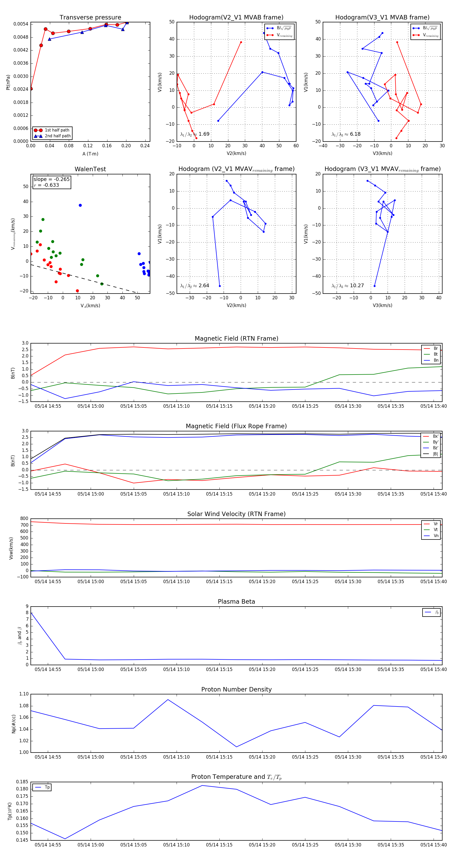473x868 pixels.
Task: Select the "Vn" legend entry
Action: (x=431, y=536)
